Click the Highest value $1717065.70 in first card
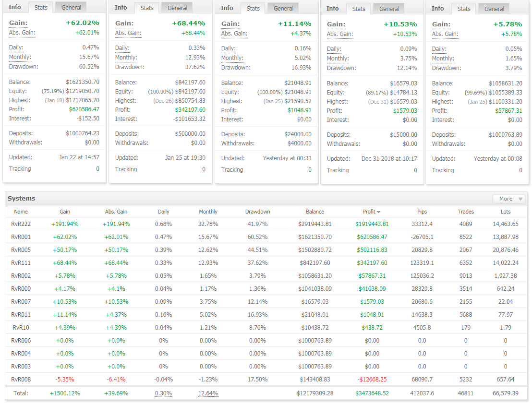The width and height of the screenshot is (532, 404). [x=83, y=100]
